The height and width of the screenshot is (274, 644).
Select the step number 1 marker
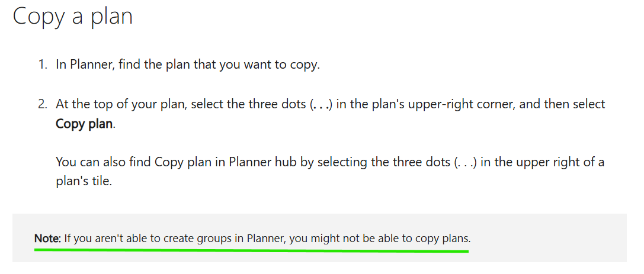43,65
